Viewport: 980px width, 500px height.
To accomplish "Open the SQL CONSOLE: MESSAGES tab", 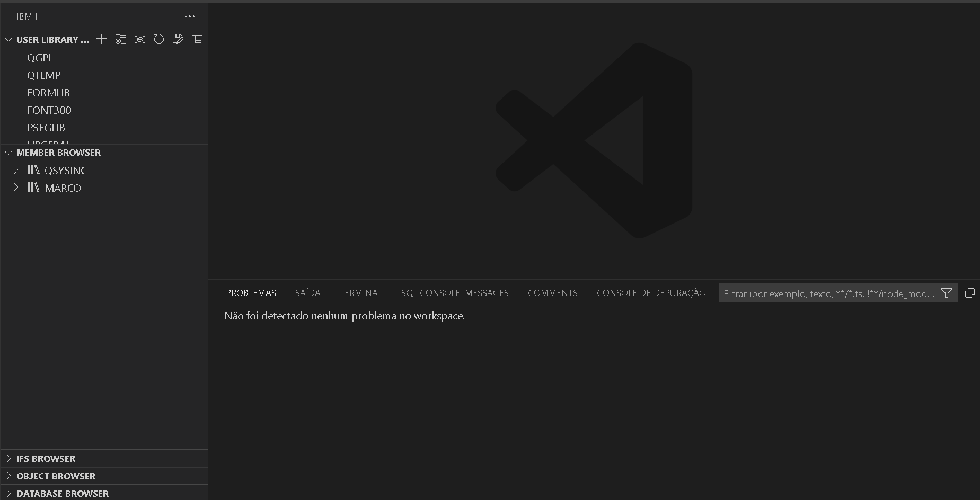I will point(455,293).
